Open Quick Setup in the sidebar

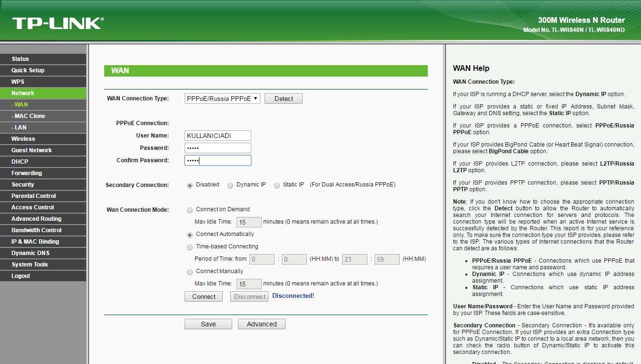43,70
